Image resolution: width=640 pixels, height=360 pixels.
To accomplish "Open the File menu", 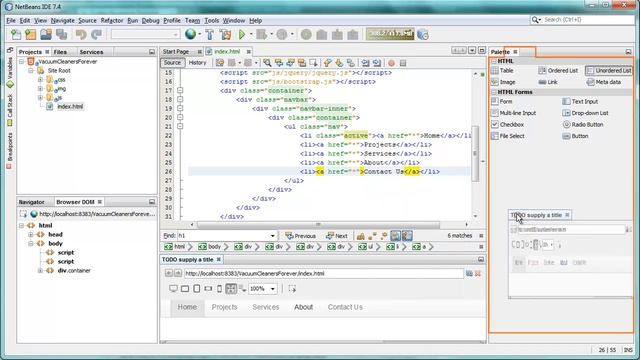I will (11, 20).
